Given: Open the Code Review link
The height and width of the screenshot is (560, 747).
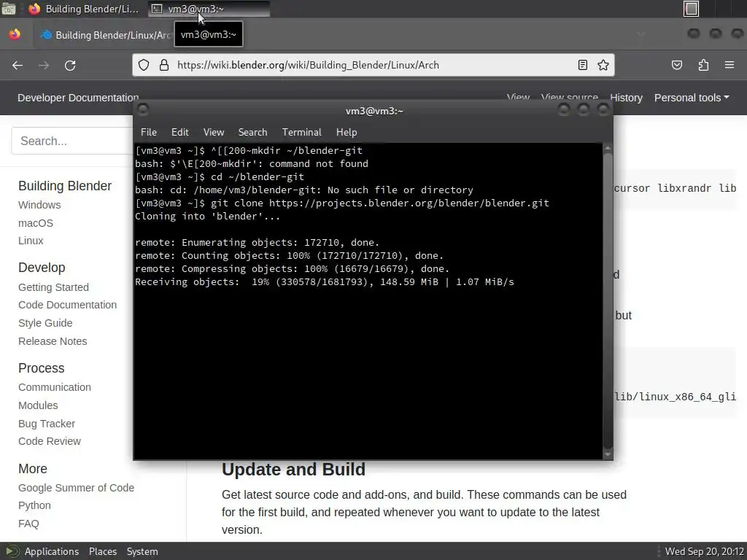Looking at the screenshot, I should [50, 441].
